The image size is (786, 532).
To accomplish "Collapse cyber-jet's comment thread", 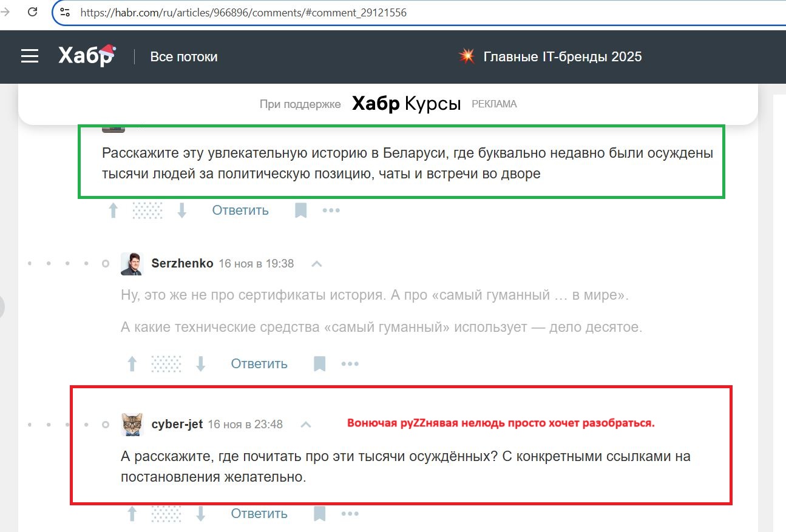I will click(305, 424).
